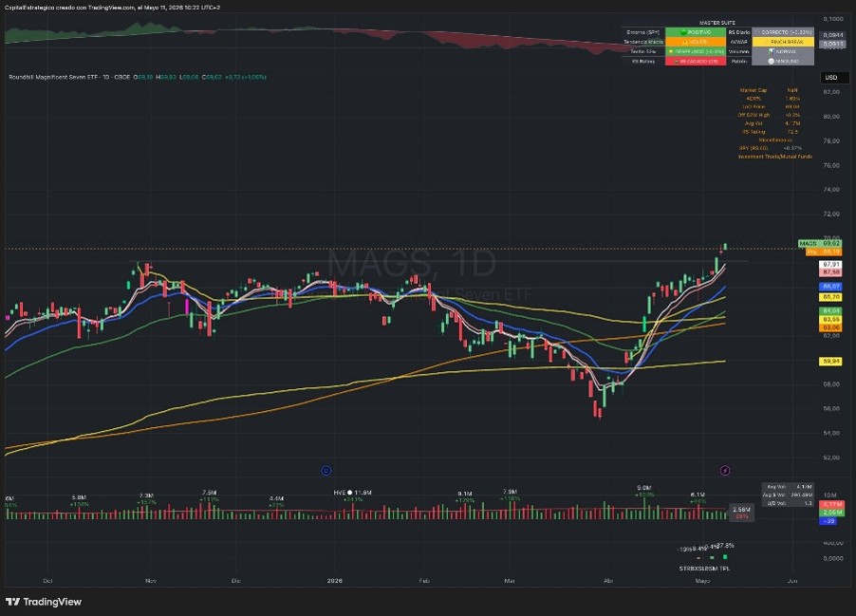Viewport: 856px width, 616px height.
Task: Select the orange Pre 69,19 price label
Action: [x=825, y=252]
